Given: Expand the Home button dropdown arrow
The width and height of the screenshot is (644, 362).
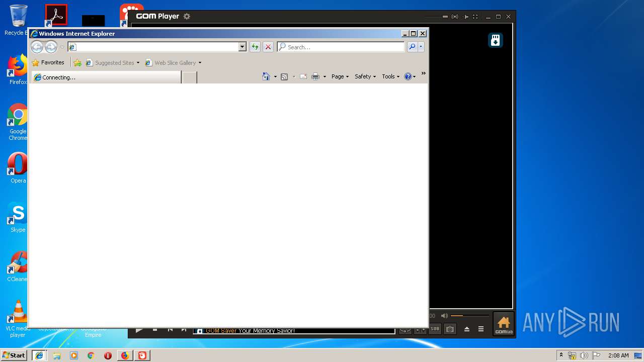Looking at the screenshot, I should (275, 76).
